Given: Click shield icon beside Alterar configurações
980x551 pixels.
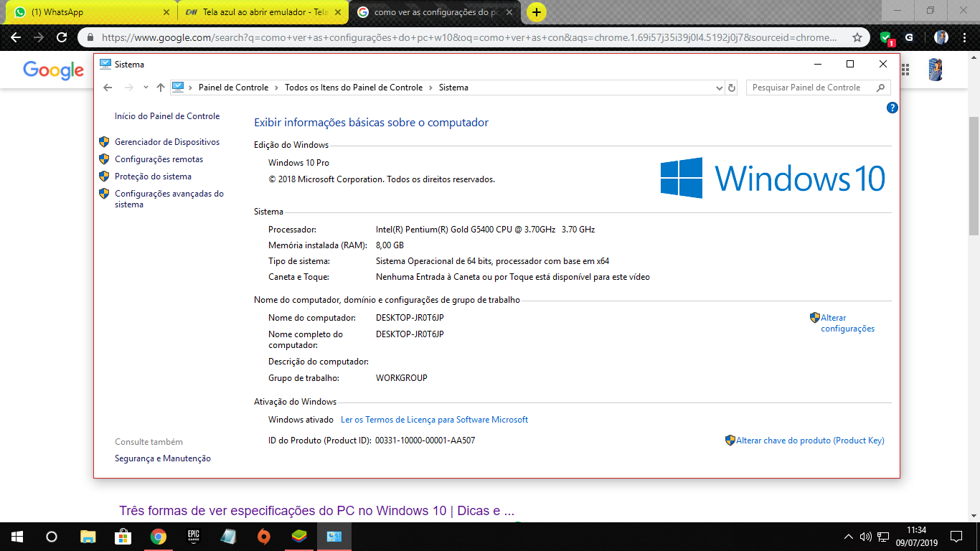Looking at the screenshot, I should [x=814, y=317].
